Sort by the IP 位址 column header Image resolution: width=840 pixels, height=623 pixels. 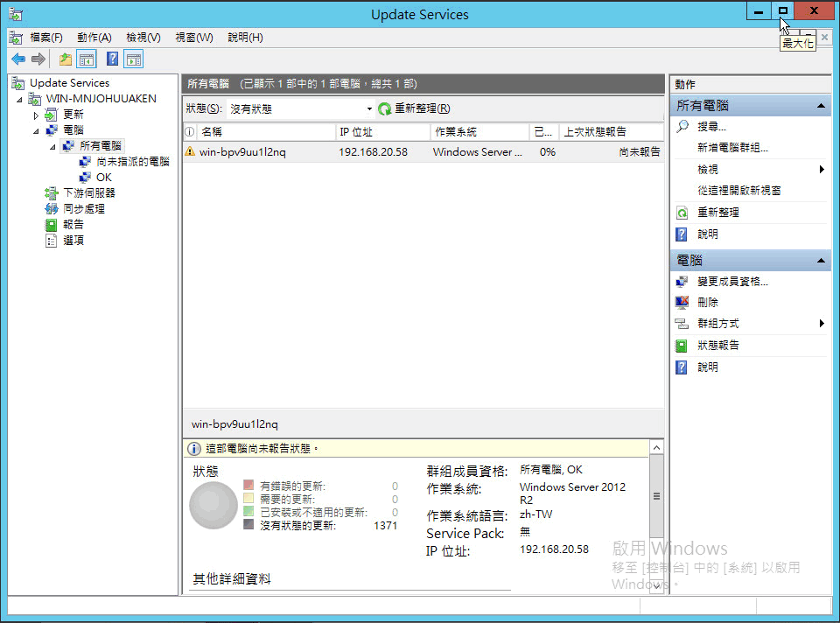(x=383, y=132)
